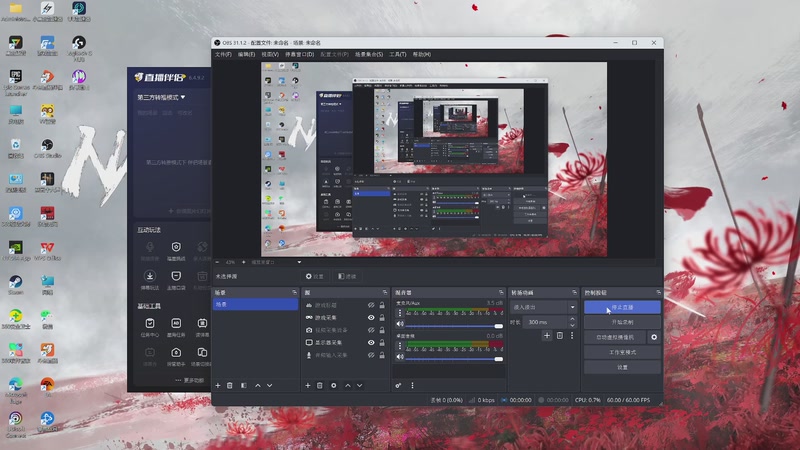Open the 场景集合(S) menu
This screenshot has height=450, width=800.
[x=369, y=54]
